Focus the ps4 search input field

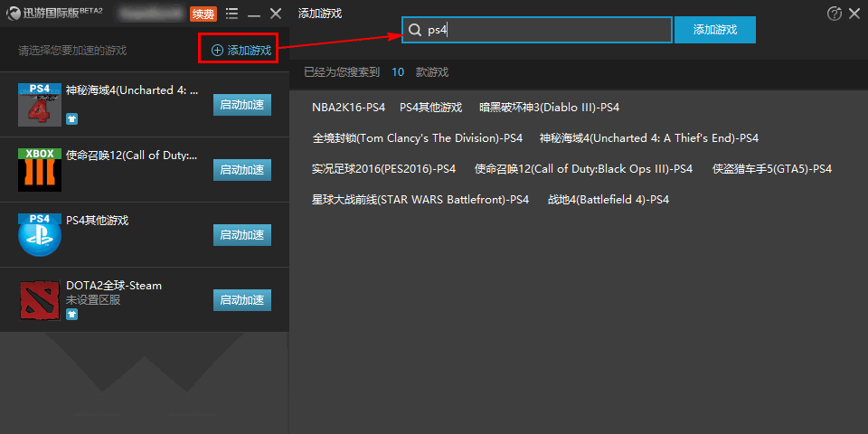tap(536, 30)
